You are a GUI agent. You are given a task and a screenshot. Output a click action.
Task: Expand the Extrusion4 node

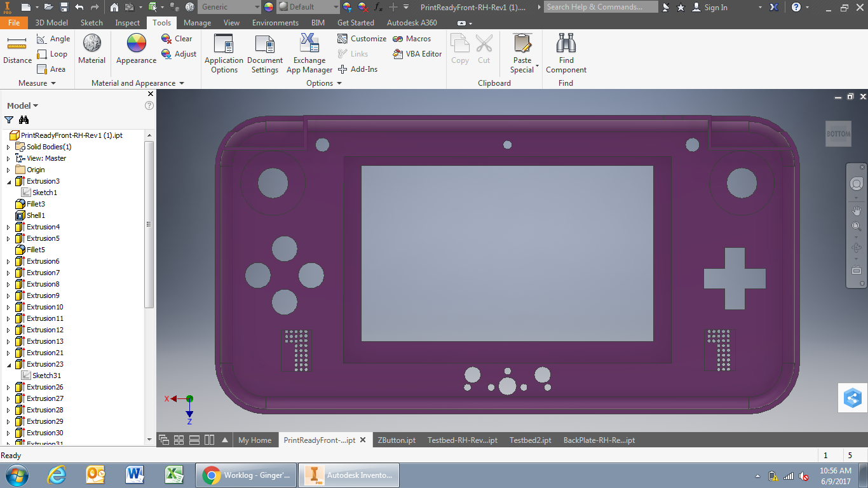pos(8,227)
